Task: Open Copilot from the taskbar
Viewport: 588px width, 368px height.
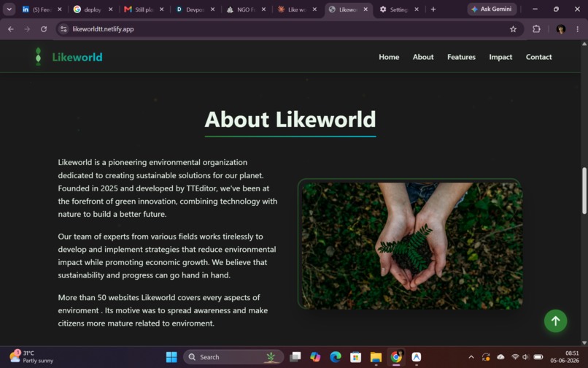Action: tap(315, 357)
